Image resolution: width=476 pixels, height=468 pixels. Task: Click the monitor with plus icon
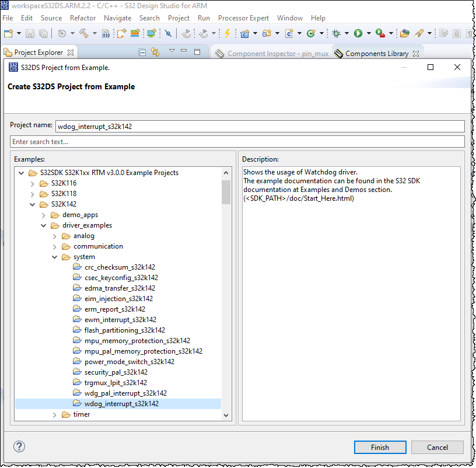[x=151, y=33]
